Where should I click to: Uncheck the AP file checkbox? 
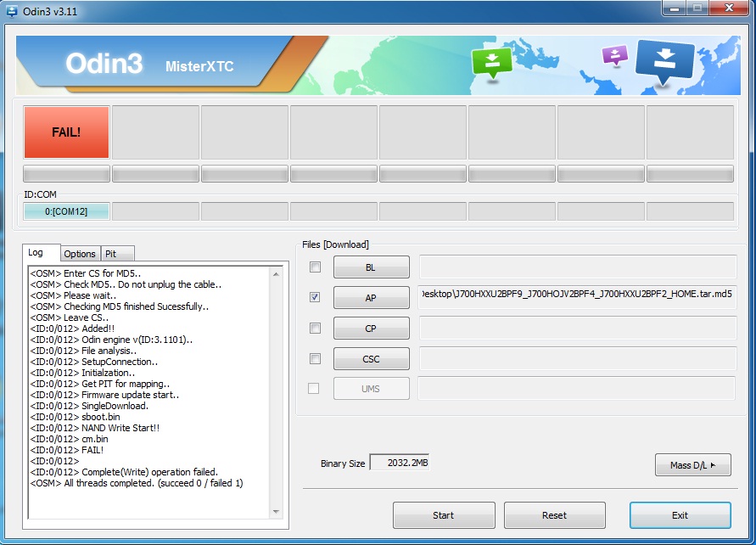click(x=315, y=297)
